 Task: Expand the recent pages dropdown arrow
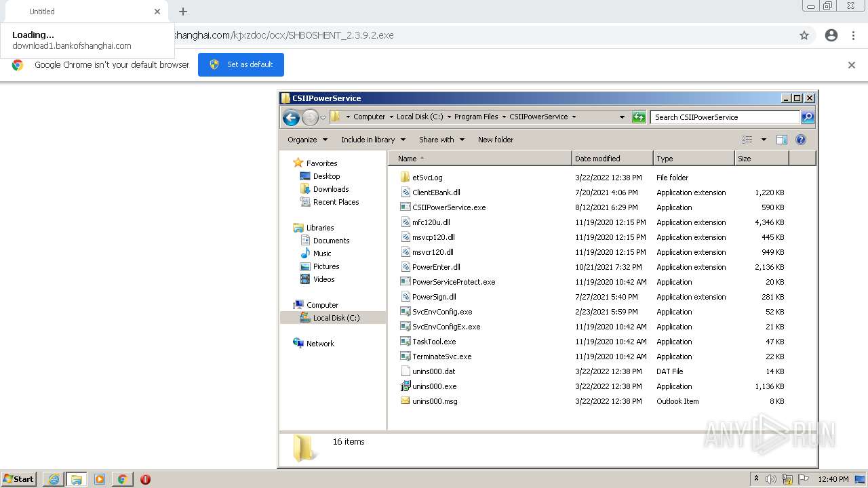coord(323,117)
